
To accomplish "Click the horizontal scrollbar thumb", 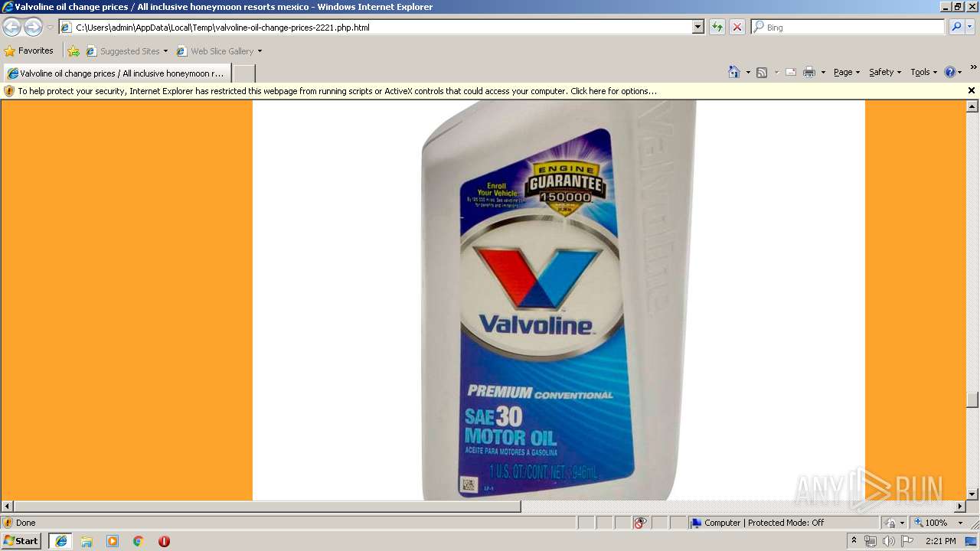I will click(267, 507).
